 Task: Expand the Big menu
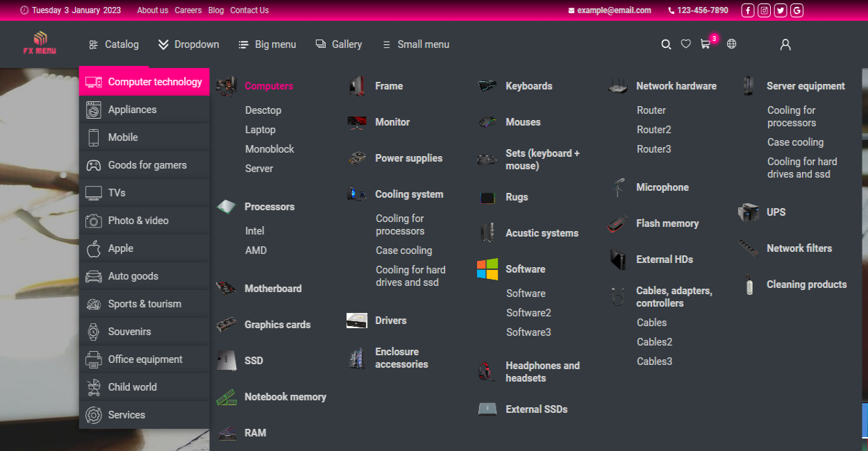click(x=267, y=44)
